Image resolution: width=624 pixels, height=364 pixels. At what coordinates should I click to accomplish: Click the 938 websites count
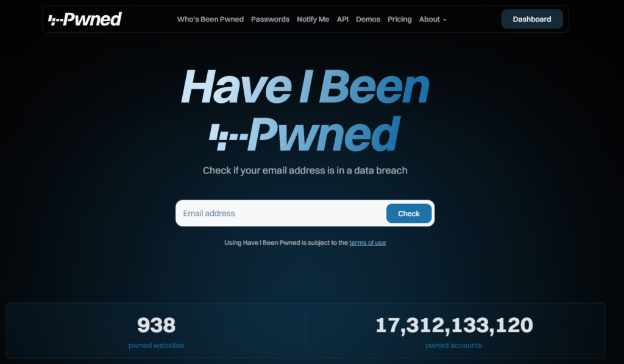pyautogui.click(x=156, y=325)
